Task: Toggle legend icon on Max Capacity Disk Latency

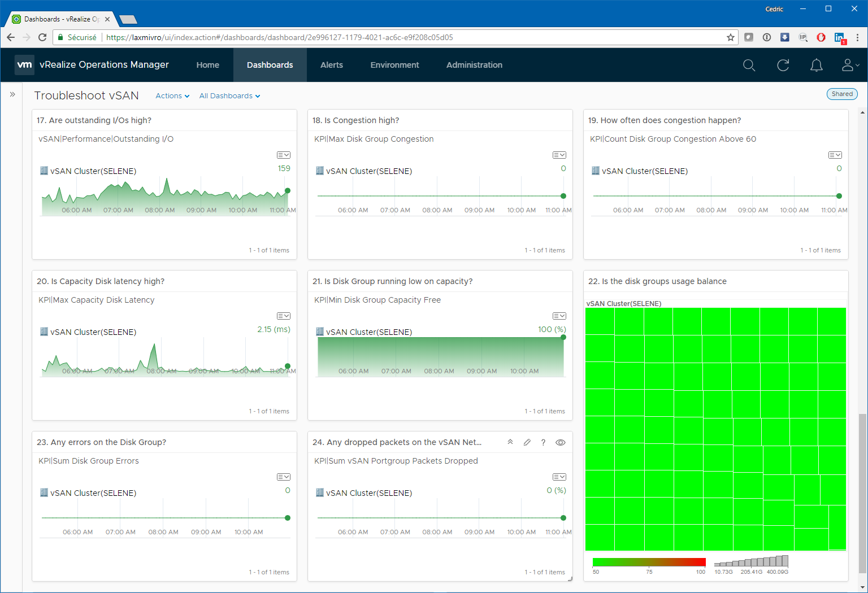Action: [x=283, y=316]
